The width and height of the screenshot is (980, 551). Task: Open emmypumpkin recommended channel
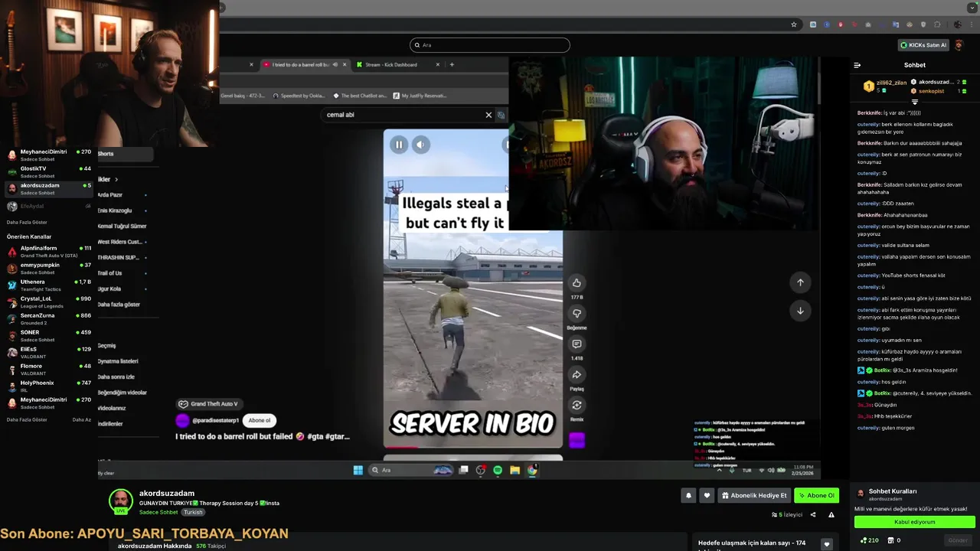49,269
